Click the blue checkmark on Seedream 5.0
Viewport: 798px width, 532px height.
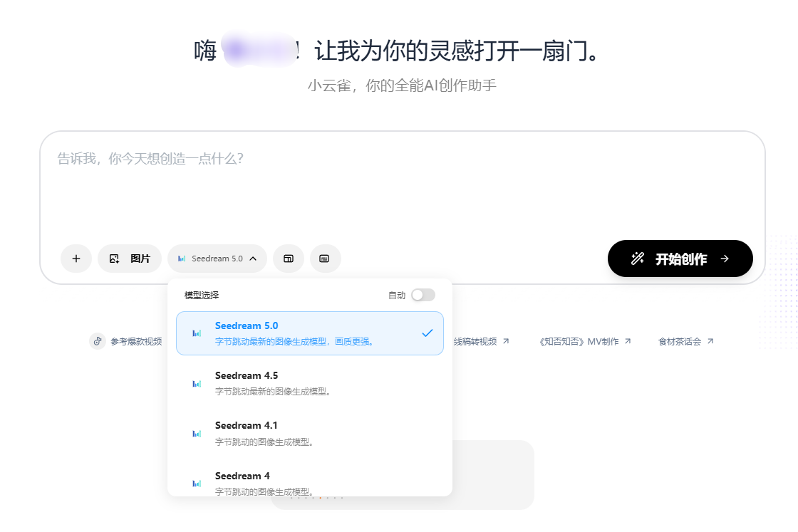427,333
